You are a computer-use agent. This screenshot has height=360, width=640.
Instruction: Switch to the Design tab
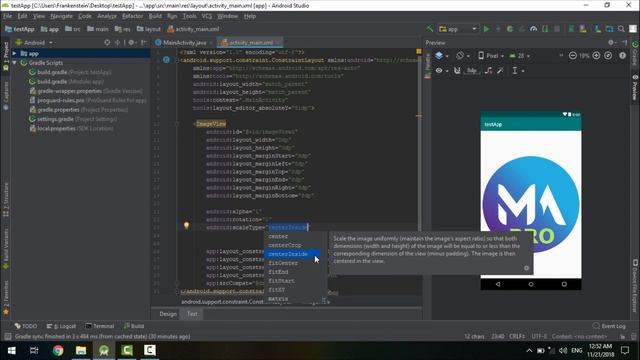pyautogui.click(x=168, y=314)
